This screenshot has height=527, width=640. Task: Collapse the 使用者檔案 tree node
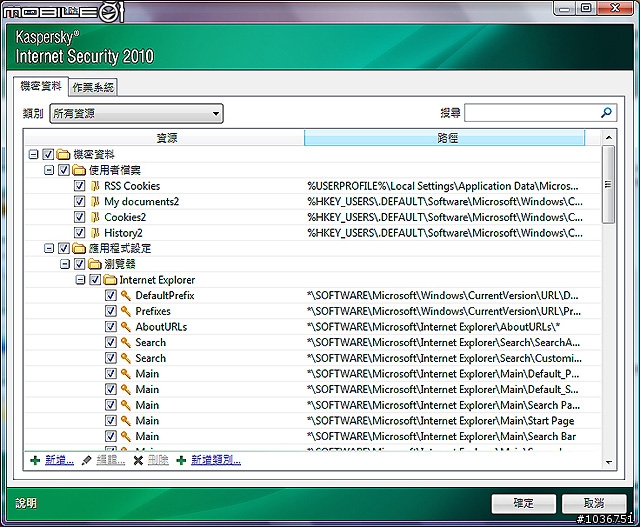(49, 170)
